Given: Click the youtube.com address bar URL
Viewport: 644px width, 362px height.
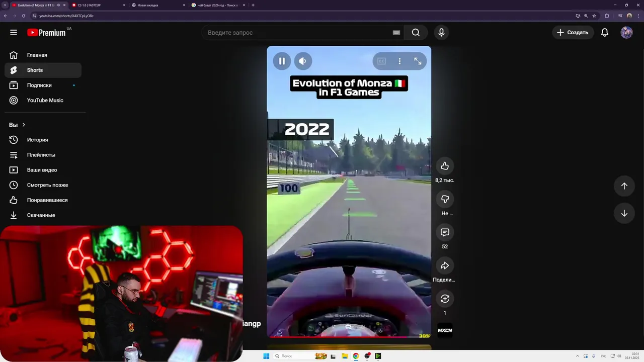Looking at the screenshot, I should [66, 16].
